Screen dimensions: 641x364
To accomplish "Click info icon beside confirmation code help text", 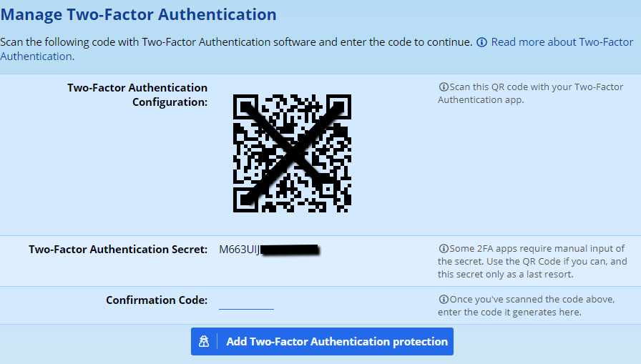I will (444, 300).
